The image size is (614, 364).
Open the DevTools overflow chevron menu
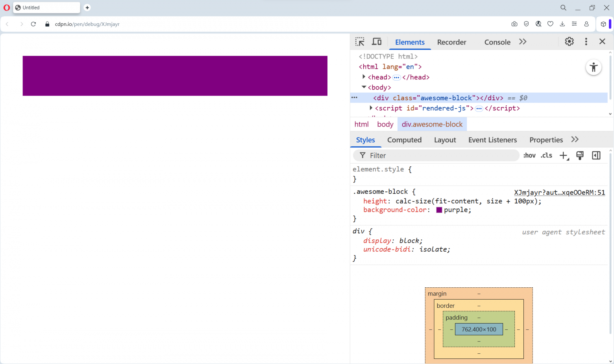(x=522, y=41)
